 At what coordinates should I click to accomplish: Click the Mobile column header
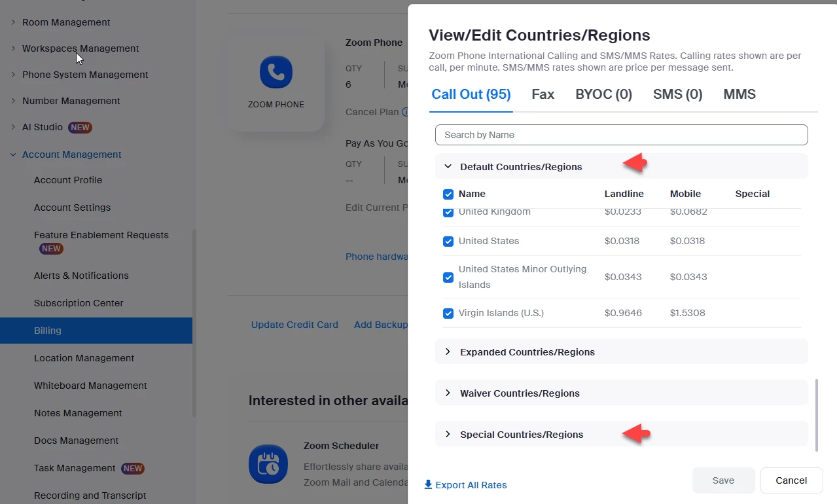point(685,194)
